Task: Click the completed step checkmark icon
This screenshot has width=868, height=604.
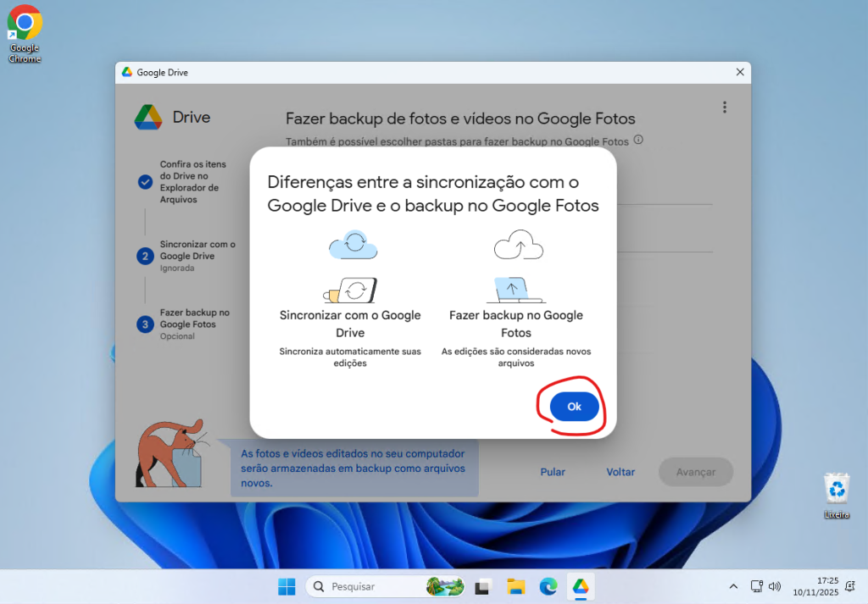Action: click(145, 182)
